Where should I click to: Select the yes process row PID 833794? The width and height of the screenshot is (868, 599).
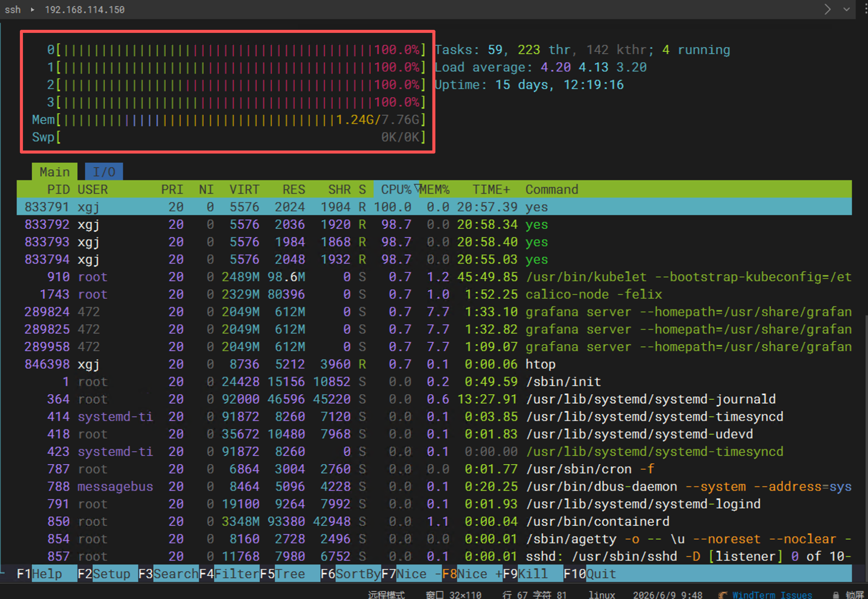coord(434,259)
